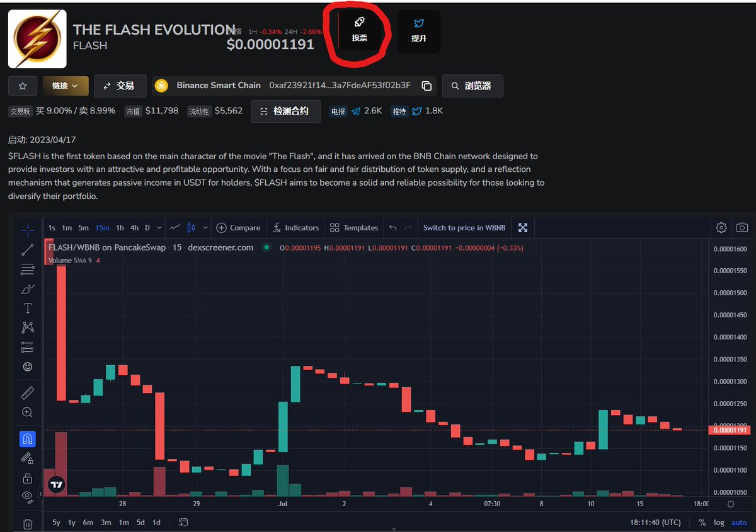756x532 pixels.
Task: Toggle stay in drawing mode pencil-lock
Action: (x=28, y=458)
